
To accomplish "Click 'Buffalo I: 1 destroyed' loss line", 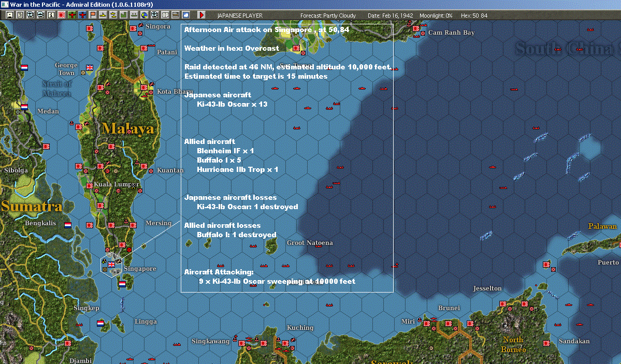I will coord(237,235).
